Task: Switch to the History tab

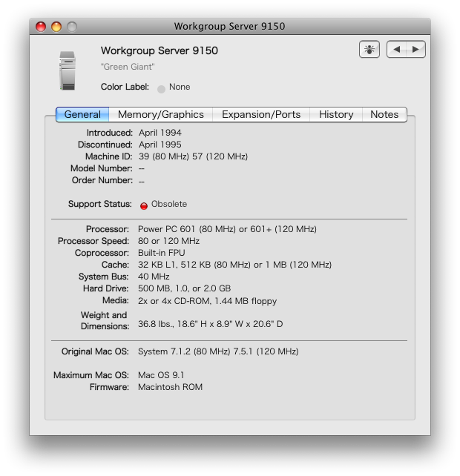Action: coord(336,114)
